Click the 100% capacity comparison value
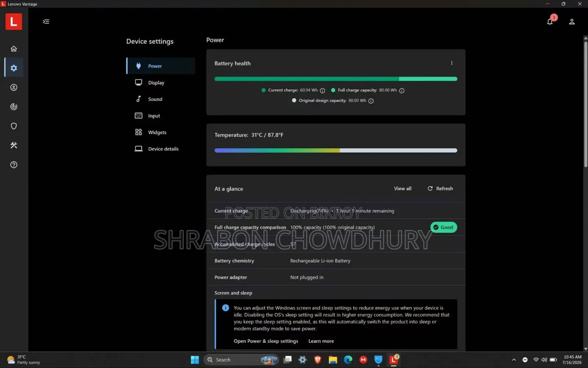Screen dimensions: 588x368 tap(333, 227)
